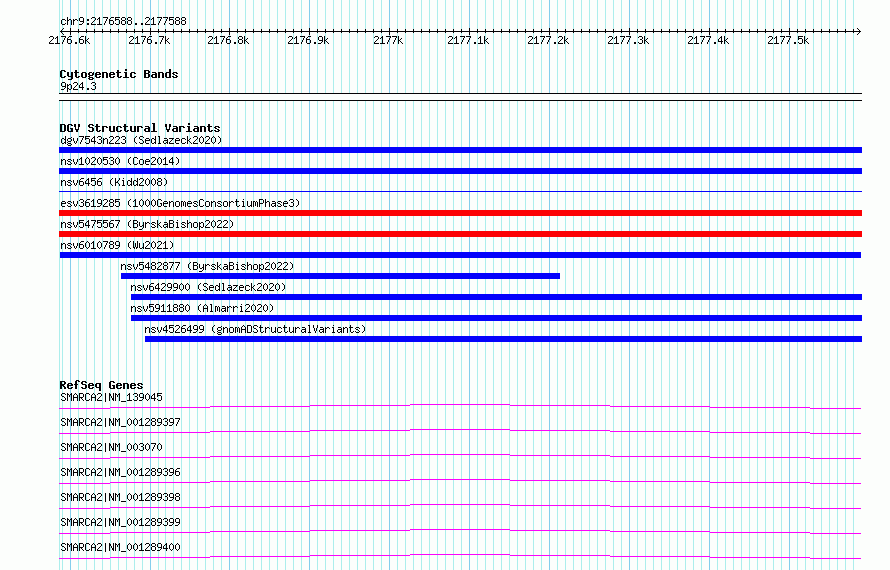Click the Cytogenetic Bands track title

coord(119,74)
